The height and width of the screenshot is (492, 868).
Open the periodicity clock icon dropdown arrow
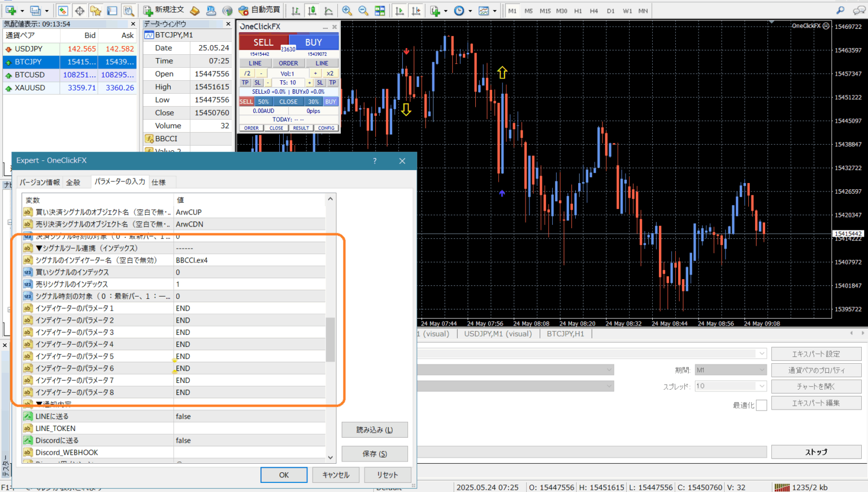[470, 11]
